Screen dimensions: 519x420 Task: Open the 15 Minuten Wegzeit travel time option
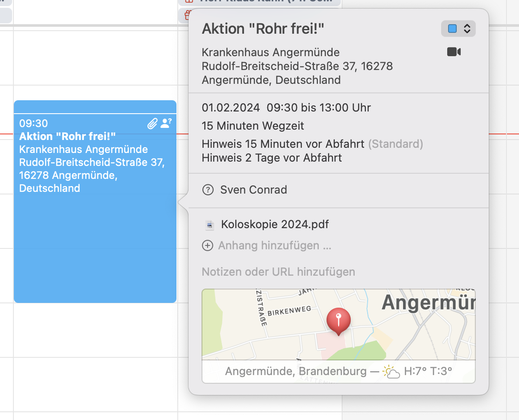point(253,126)
